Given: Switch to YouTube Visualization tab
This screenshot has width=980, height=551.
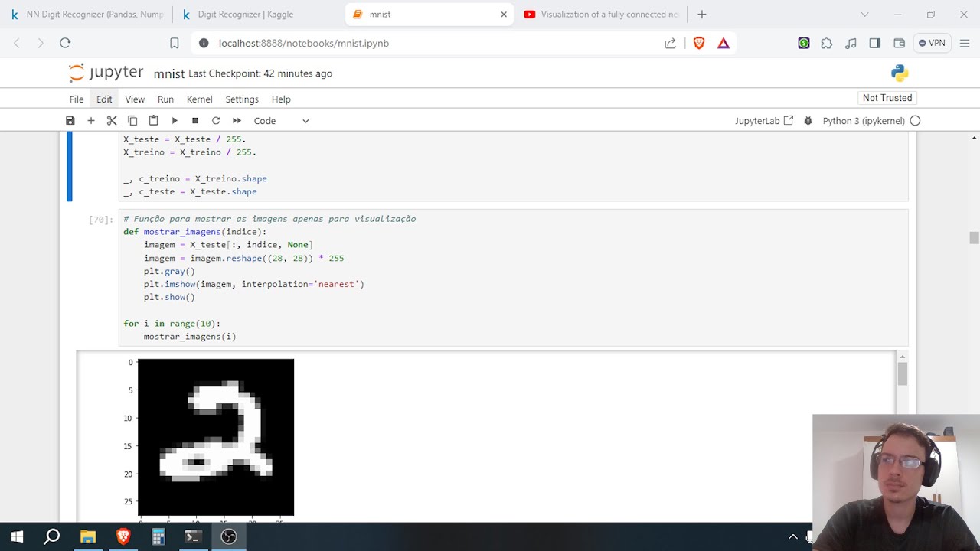Looking at the screenshot, I should pyautogui.click(x=601, y=14).
